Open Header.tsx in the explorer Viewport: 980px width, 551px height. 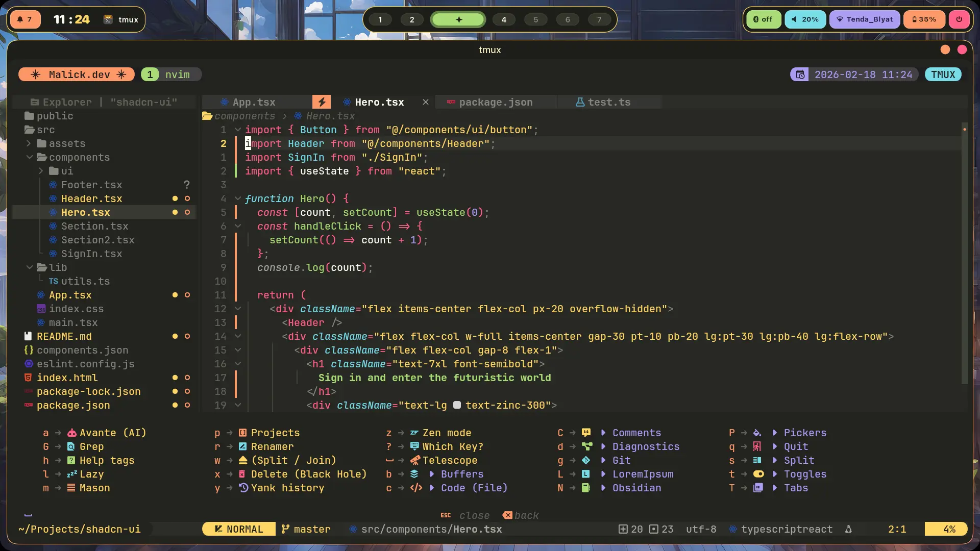[x=91, y=198]
